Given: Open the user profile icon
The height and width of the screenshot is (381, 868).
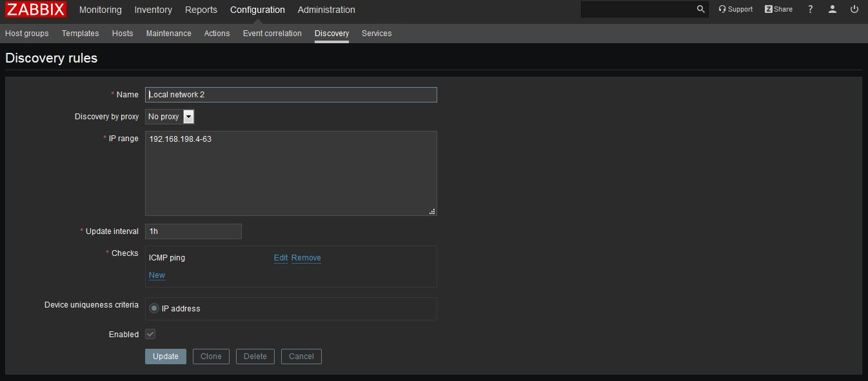Looking at the screenshot, I should (x=832, y=9).
